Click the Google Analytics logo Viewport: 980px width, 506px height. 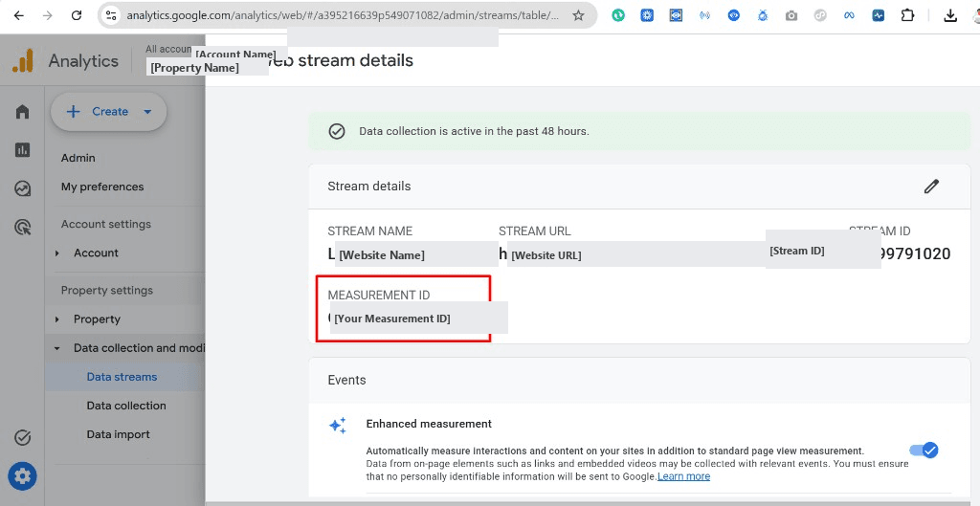click(23, 60)
